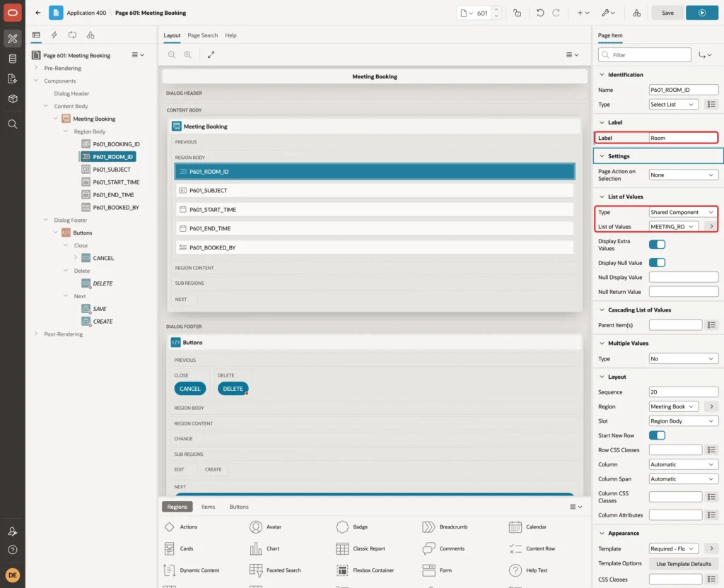The height and width of the screenshot is (588, 724).
Task: Click the Save button
Action: (x=667, y=13)
